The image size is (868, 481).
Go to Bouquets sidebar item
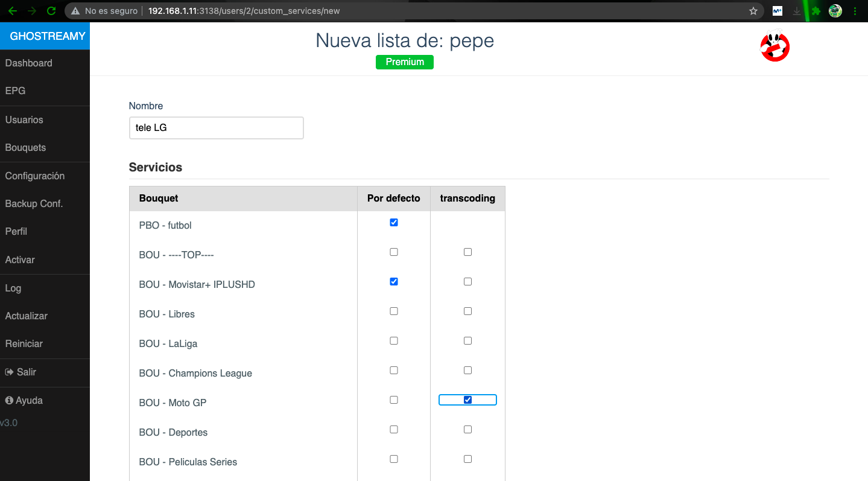pos(25,148)
